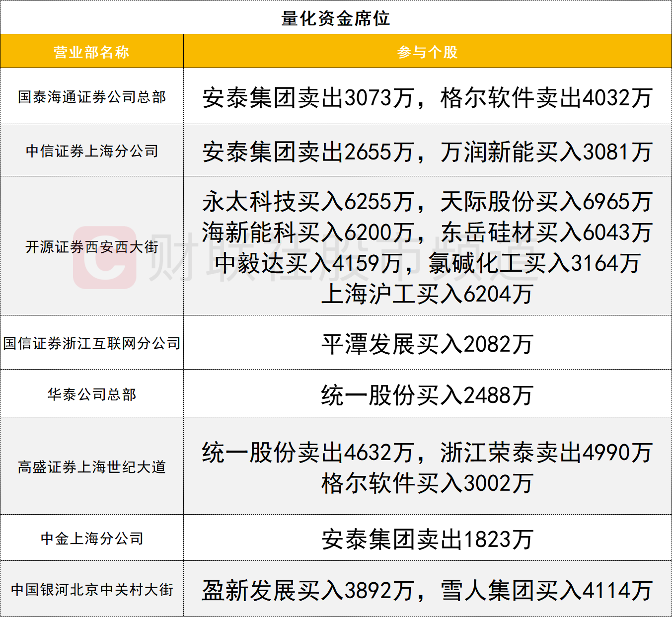Select the 参与个股 column header

427,52
